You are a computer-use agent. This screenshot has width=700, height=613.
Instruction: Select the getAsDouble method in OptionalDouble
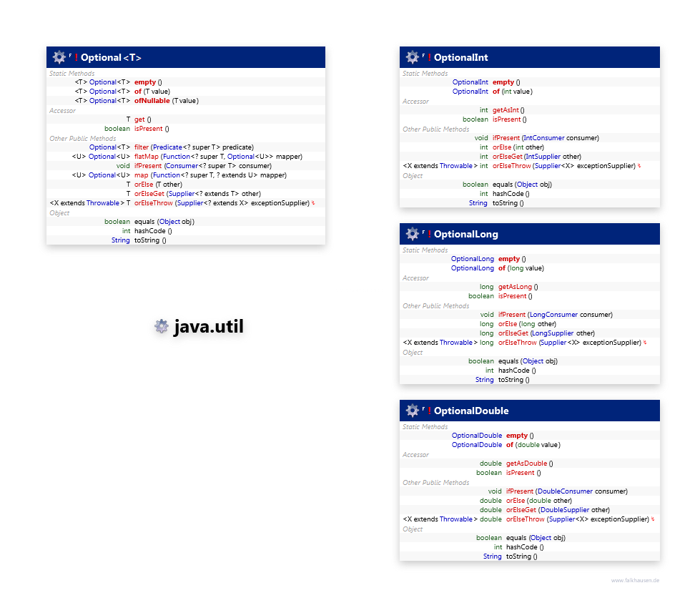pos(526,464)
